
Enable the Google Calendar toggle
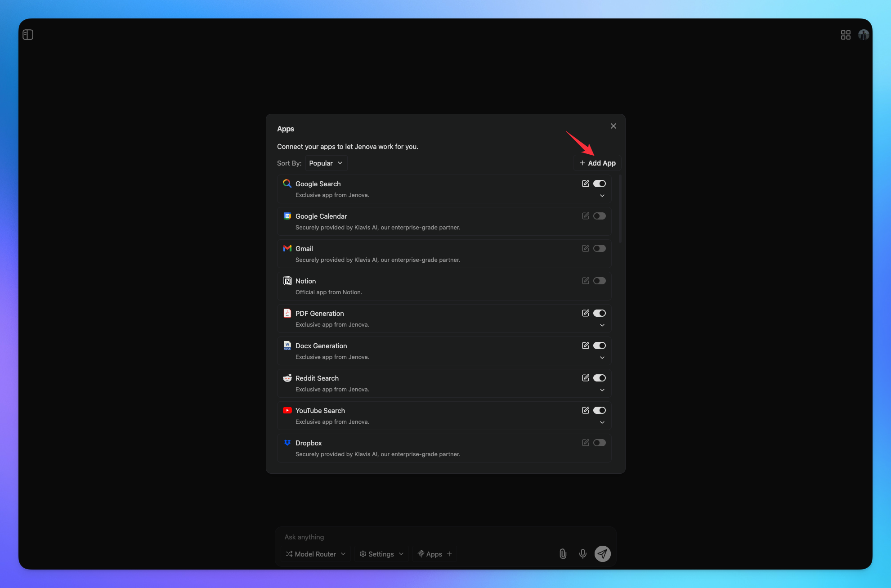point(600,216)
